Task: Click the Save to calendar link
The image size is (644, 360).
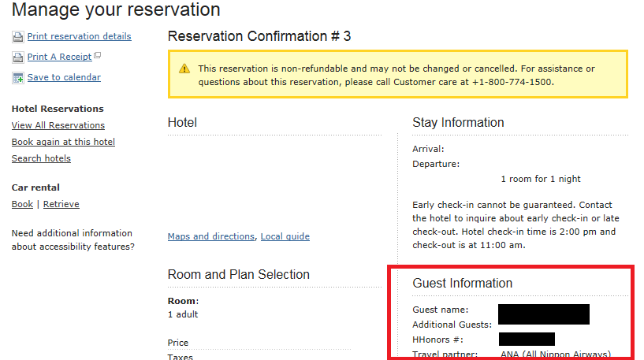Action: click(64, 77)
